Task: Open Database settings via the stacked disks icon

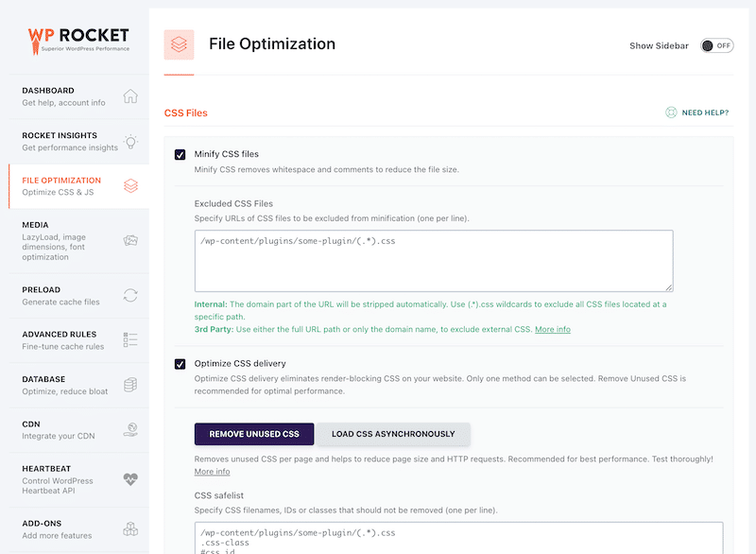Action: (129, 385)
